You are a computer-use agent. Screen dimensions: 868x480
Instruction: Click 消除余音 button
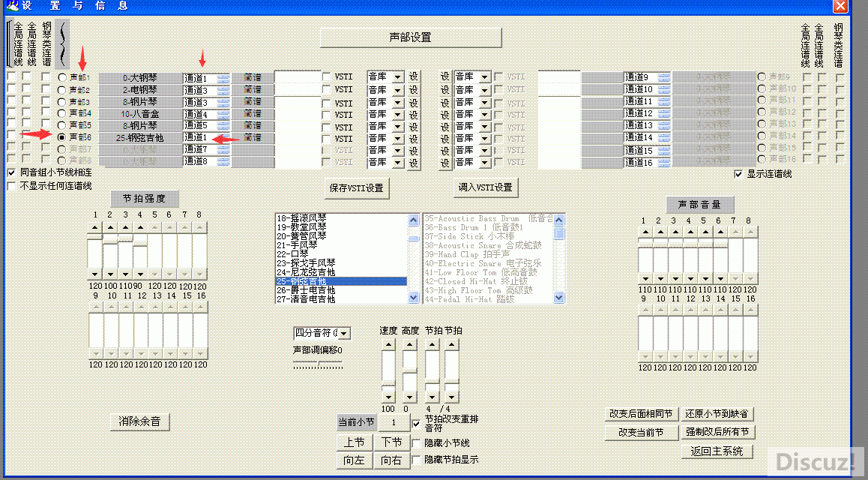pos(140,421)
